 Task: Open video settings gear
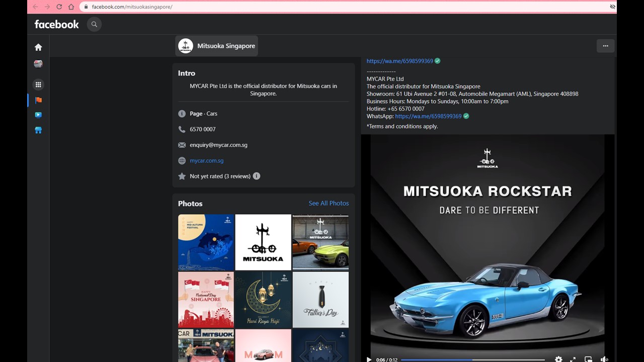(558, 359)
